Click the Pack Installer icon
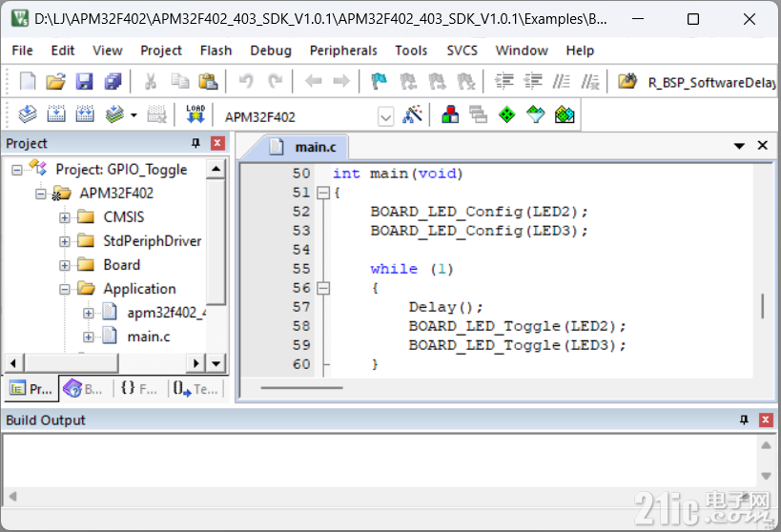The width and height of the screenshot is (781, 532). pos(565,114)
